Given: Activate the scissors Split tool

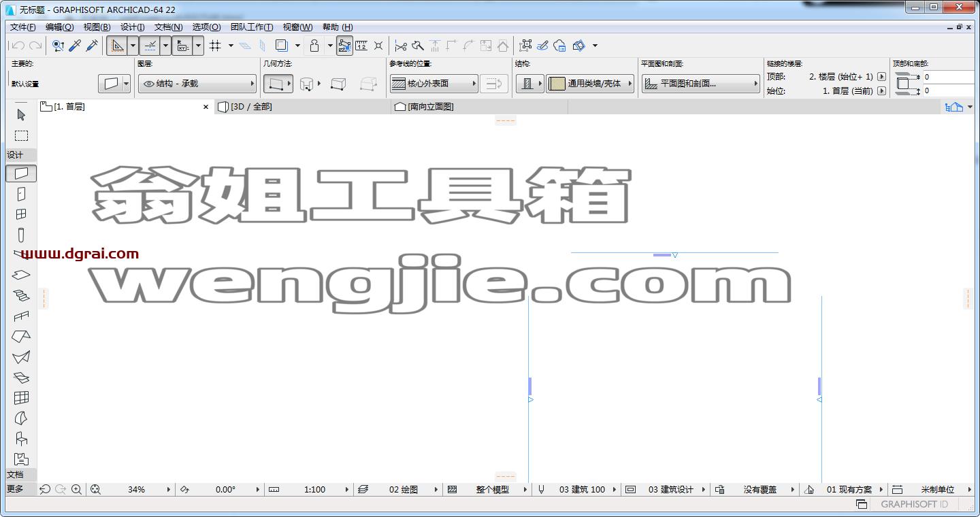Looking at the screenshot, I should [401, 46].
